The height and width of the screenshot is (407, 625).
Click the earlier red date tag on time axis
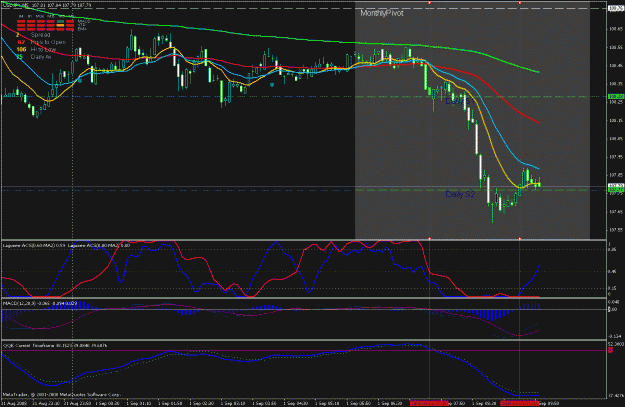(x=429, y=403)
